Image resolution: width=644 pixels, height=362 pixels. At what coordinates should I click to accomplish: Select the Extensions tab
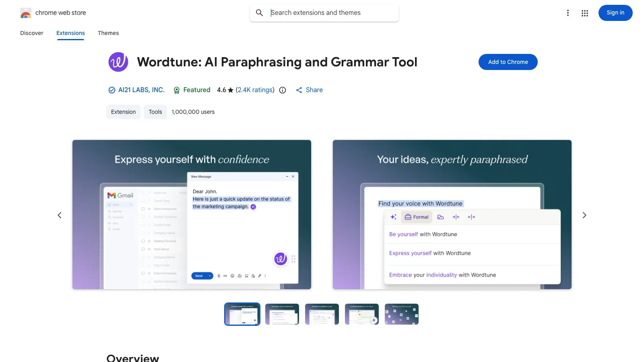[70, 33]
